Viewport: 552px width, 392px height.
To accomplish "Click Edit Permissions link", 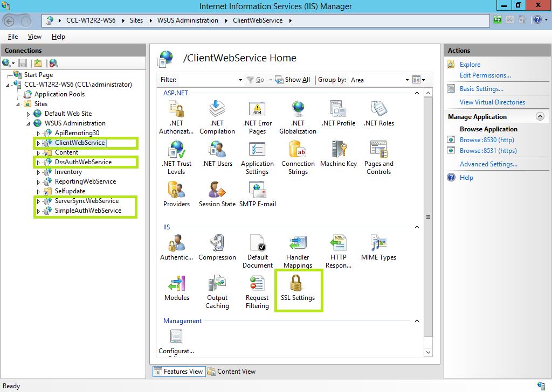I will [485, 75].
